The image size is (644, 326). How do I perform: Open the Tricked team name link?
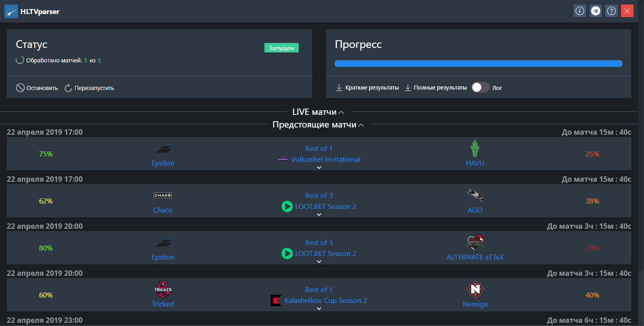[x=163, y=304]
